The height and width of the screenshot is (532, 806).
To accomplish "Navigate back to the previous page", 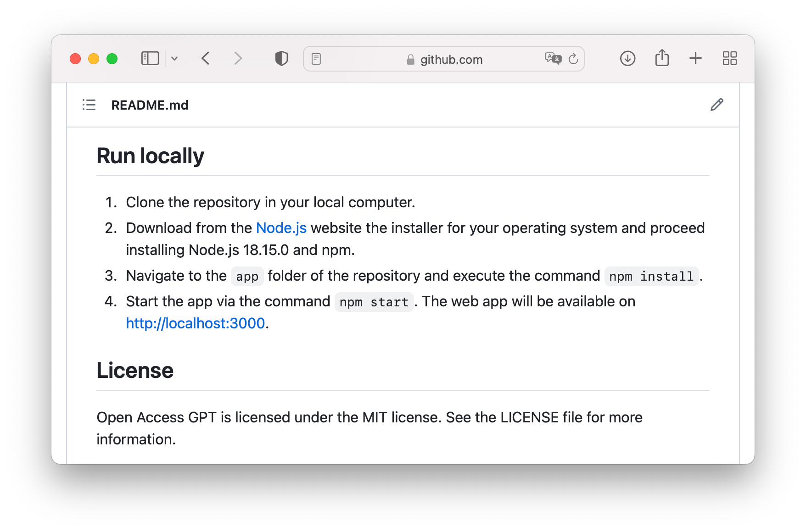I will [x=205, y=58].
